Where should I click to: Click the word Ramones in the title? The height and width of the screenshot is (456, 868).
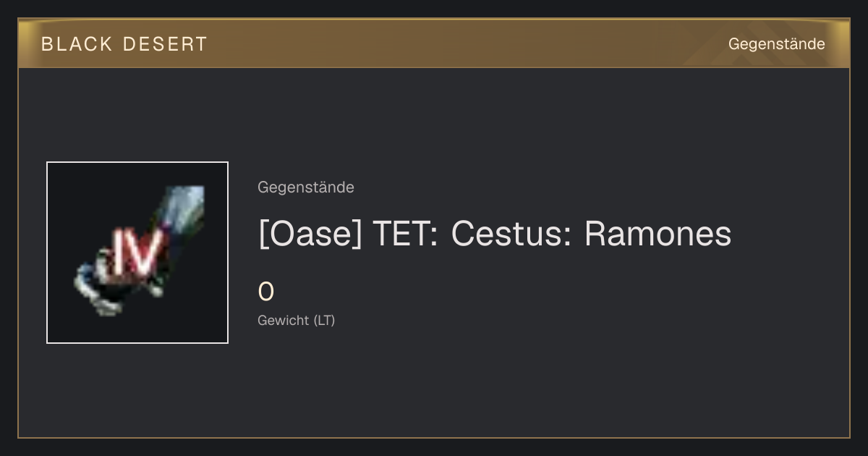click(658, 234)
